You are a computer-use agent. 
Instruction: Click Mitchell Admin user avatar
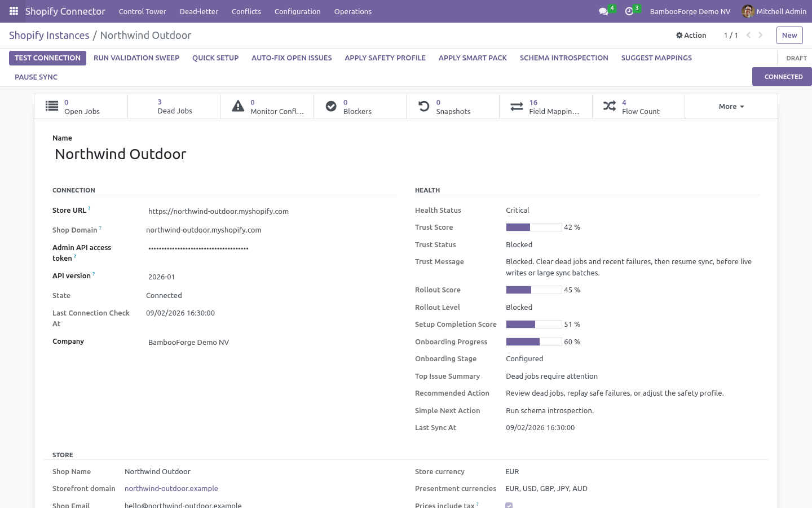tap(748, 11)
